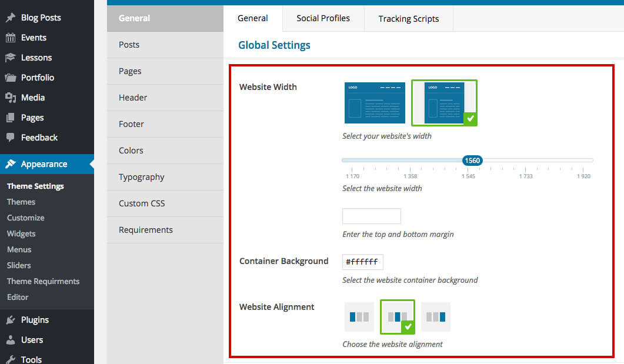The height and width of the screenshot is (364, 624).
Task: Open General section in theme options
Action: coord(165,18)
